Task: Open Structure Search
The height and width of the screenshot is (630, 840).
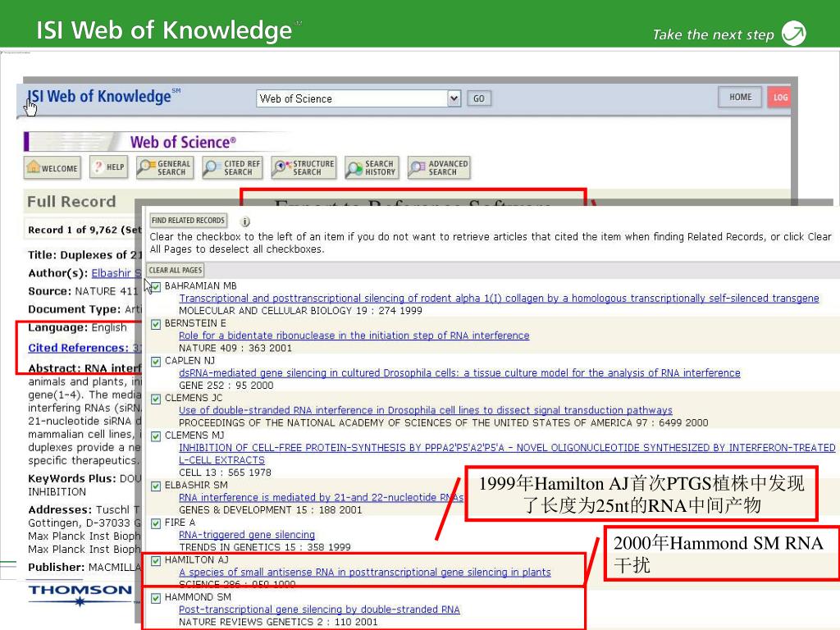Action: point(304,167)
